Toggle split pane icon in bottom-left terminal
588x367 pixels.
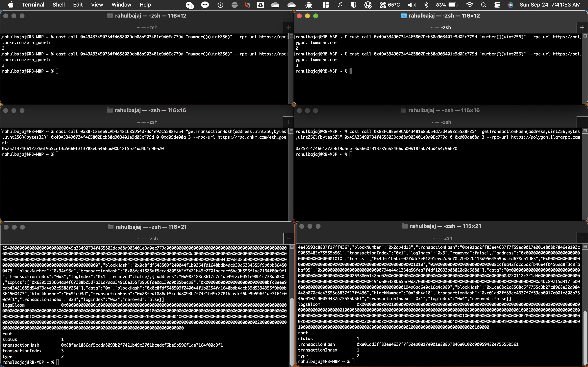[292, 247]
